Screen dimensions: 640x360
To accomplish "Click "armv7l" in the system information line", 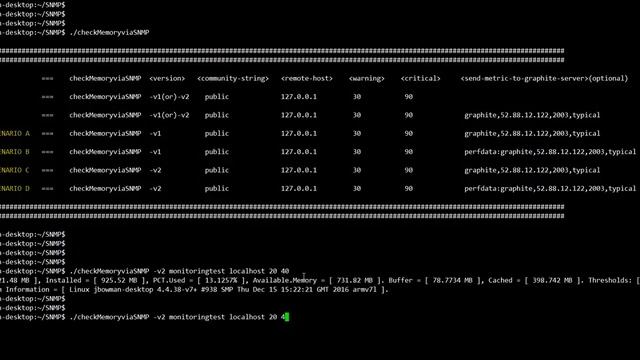I will (365, 290).
